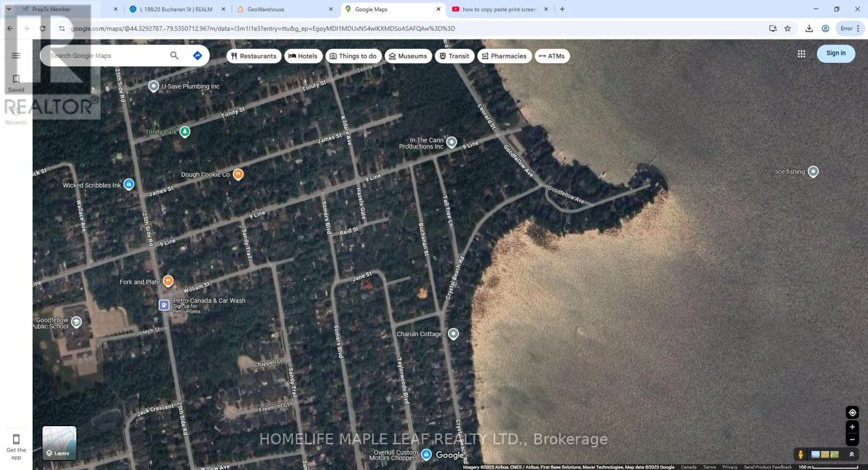Open directions using the blue arrow icon
The height and width of the screenshot is (470, 868).
click(197, 55)
